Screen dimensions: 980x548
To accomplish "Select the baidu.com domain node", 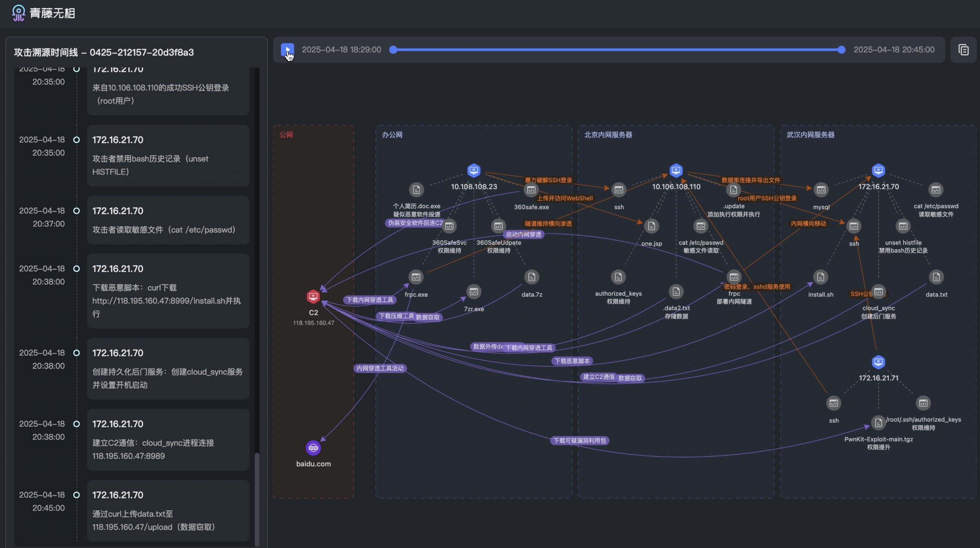I will tap(313, 448).
